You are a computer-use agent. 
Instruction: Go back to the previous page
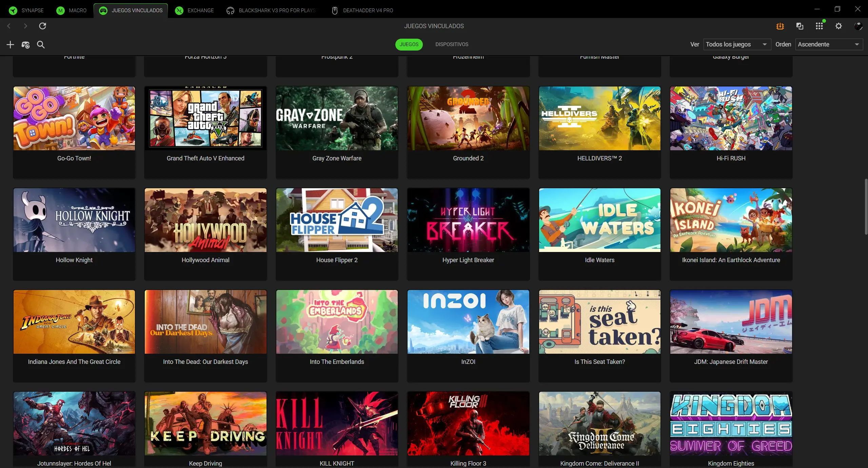[9, 26]
